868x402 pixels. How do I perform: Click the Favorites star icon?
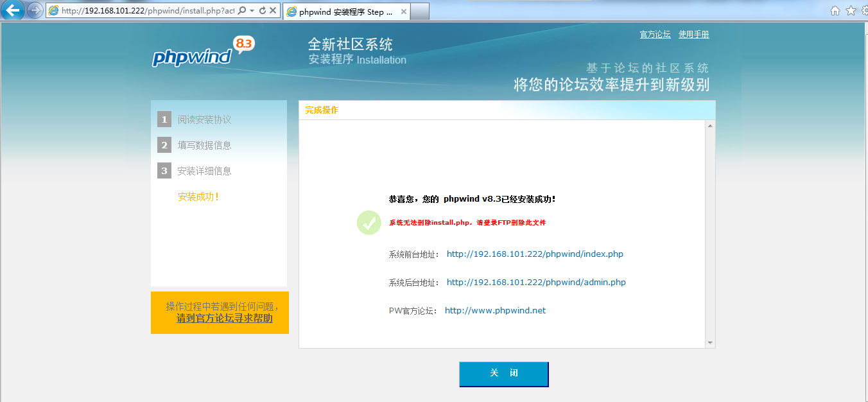click(851, 10)
